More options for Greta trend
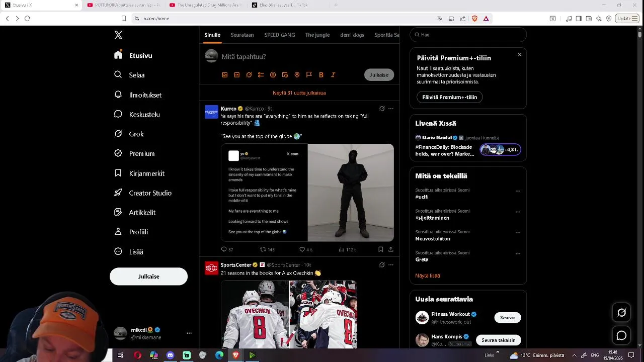The height and width of the screenshot is (362, 644). tap(518, 254)
